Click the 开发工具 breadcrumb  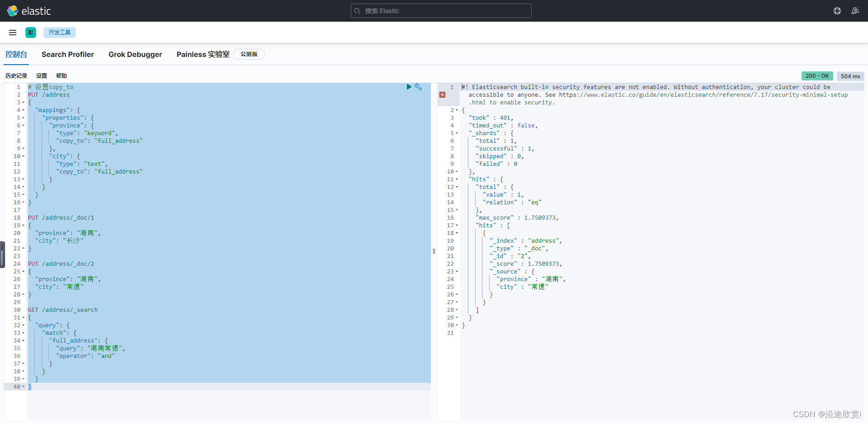coord(60,33)
